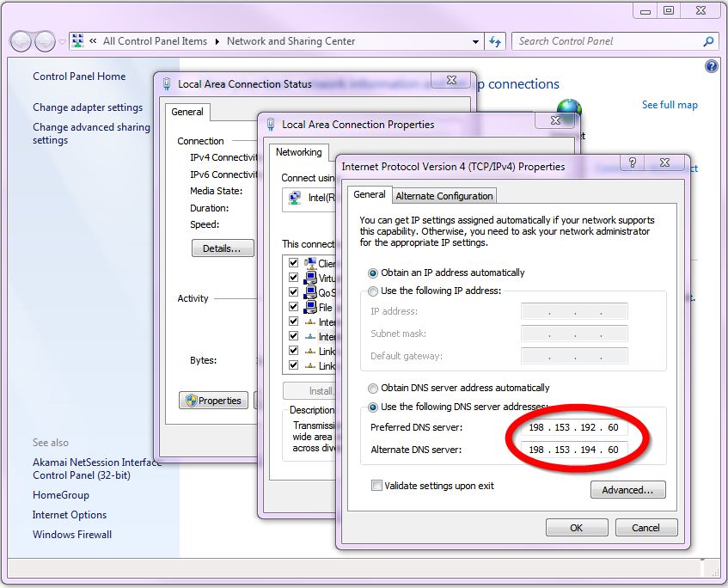Open Change adapter settings link

click(88, 107)
